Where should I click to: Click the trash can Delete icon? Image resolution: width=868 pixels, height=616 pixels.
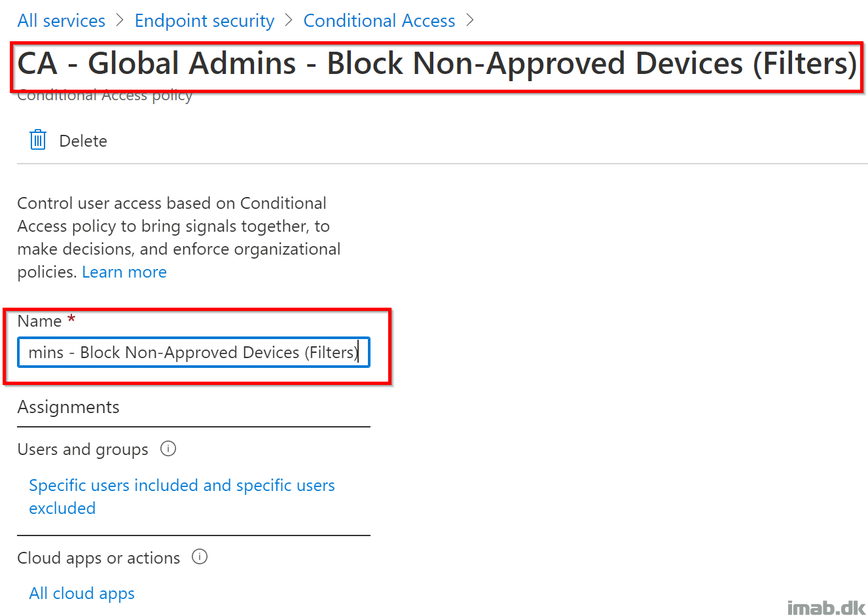tap(38, 140)
